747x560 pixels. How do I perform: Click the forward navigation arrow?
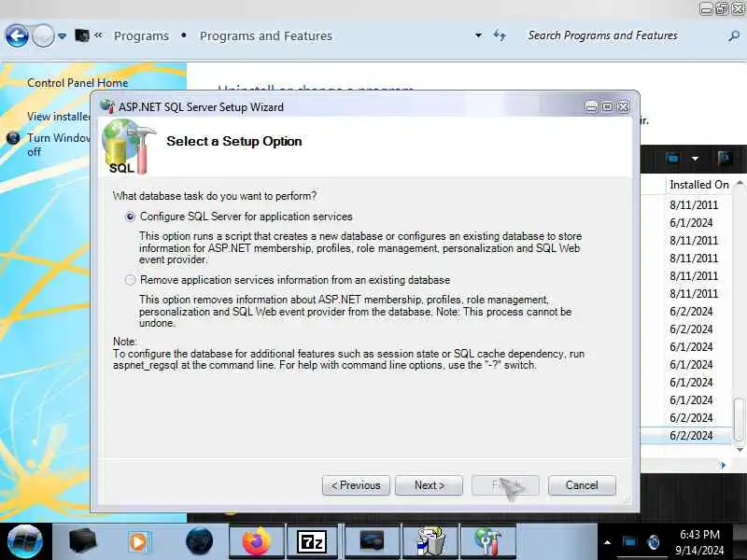click(43, 35)
